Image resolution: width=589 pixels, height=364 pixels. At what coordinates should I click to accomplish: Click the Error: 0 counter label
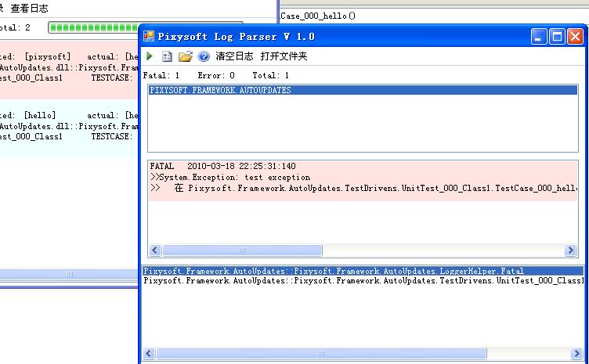click(x=216, y=75)
